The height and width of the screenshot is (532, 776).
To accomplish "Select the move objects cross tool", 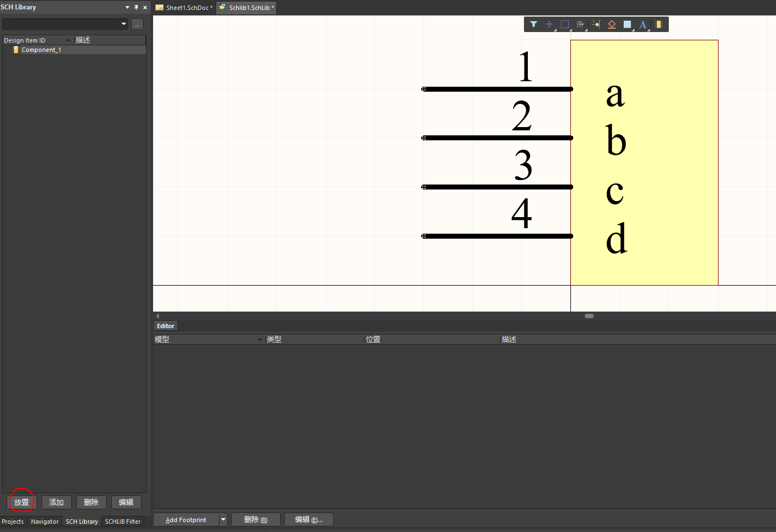I will (549, 24).
